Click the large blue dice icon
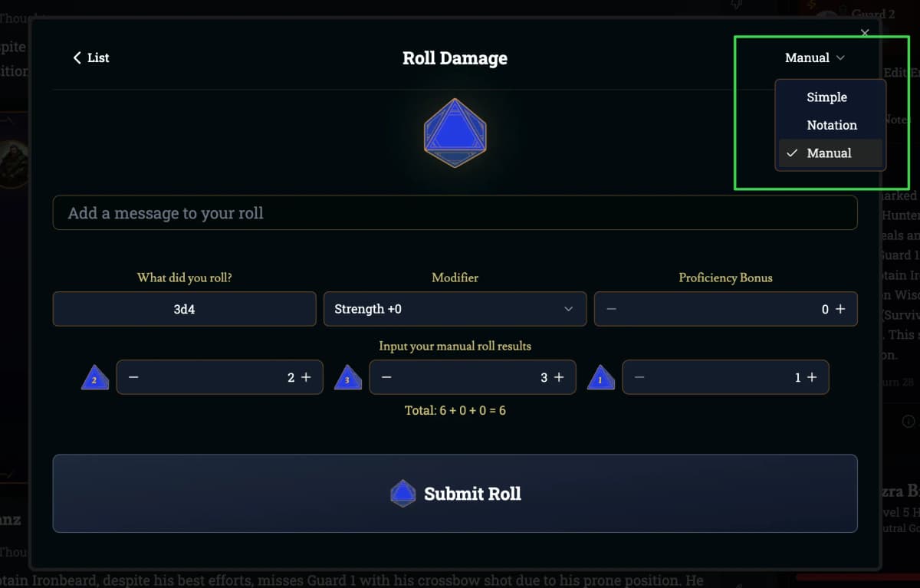920x588 pixels. [x=455, y=133]
